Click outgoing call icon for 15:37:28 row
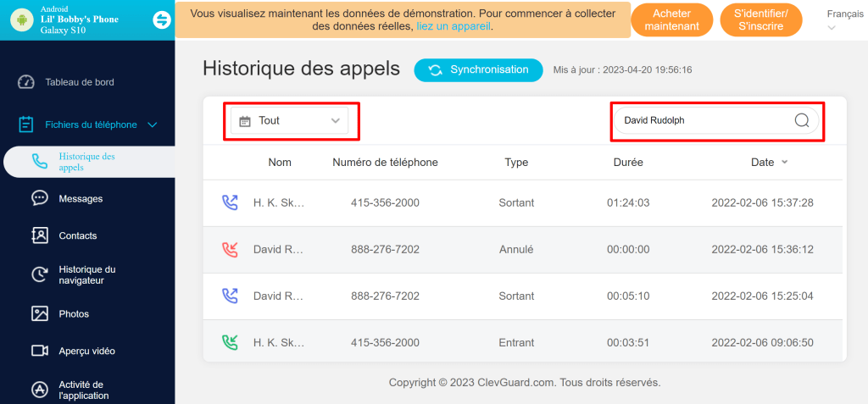This screenshot has height=404, width=868. [230, 202]
